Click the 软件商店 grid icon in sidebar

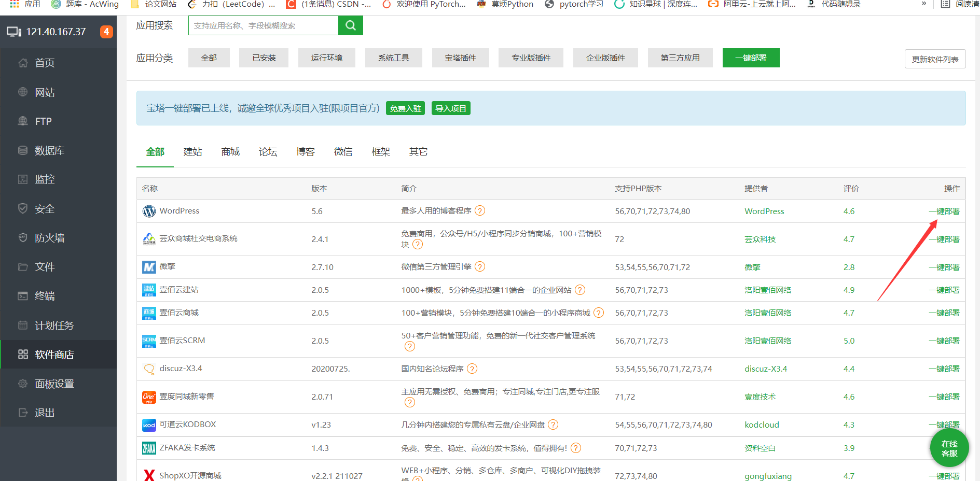(23, 355)
